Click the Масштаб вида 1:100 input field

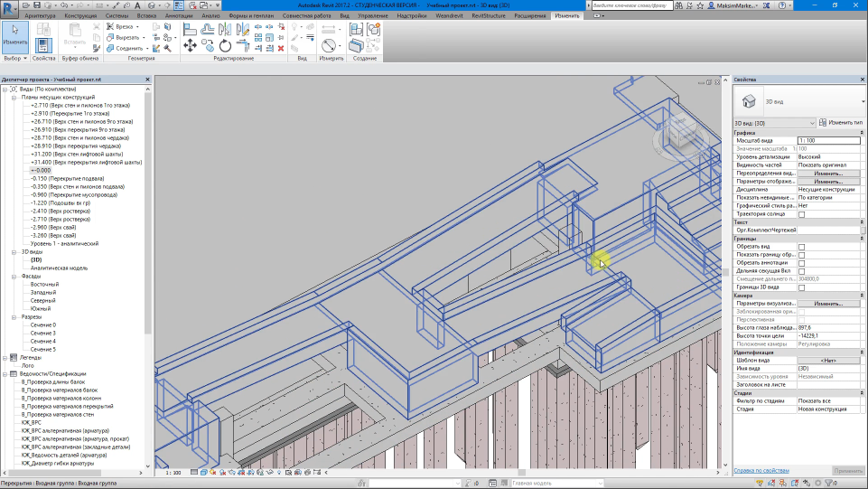[828, 141]
